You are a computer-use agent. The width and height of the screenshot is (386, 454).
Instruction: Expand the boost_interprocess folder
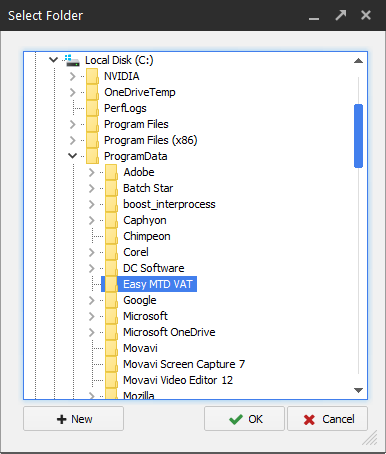(92, 204)
